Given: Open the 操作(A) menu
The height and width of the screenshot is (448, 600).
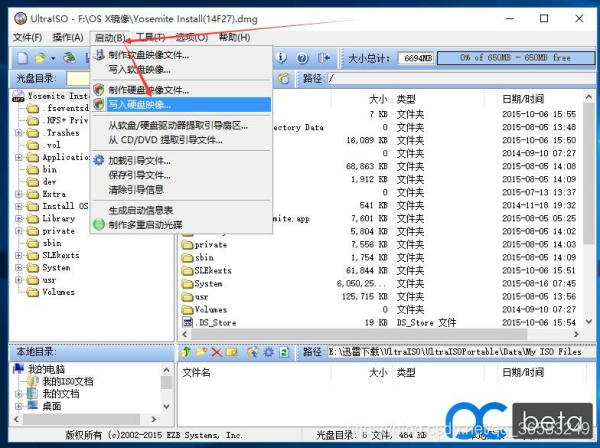Looking at the screenshot, I should pos(68,37).
